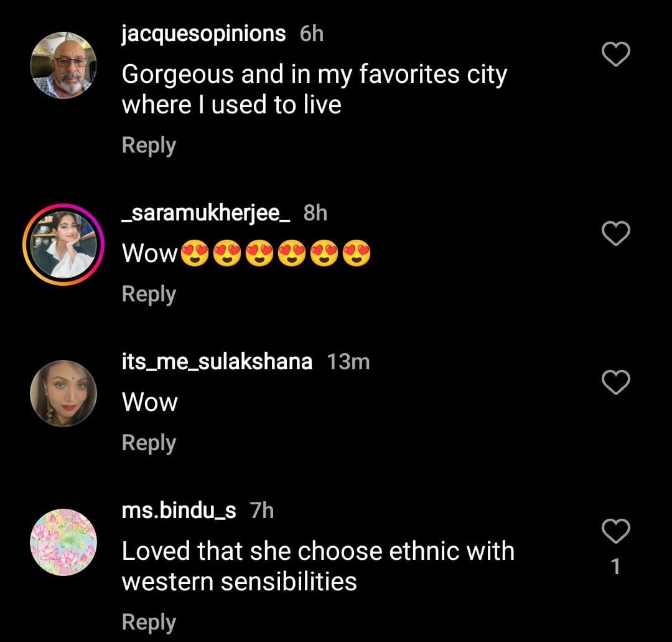This screenshot has height=642, width=672.
Task: Open jacquesopinions' profile picture
Action: pos(63,65)
